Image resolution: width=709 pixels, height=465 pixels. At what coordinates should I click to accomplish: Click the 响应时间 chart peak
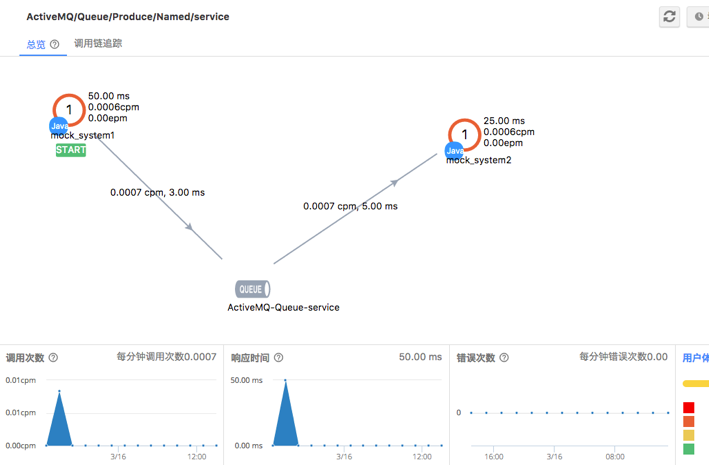[x=285, y=381]
